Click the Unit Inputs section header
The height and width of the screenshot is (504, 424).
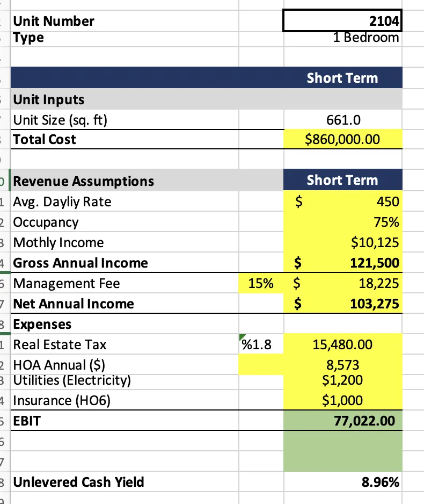point(207,99)
